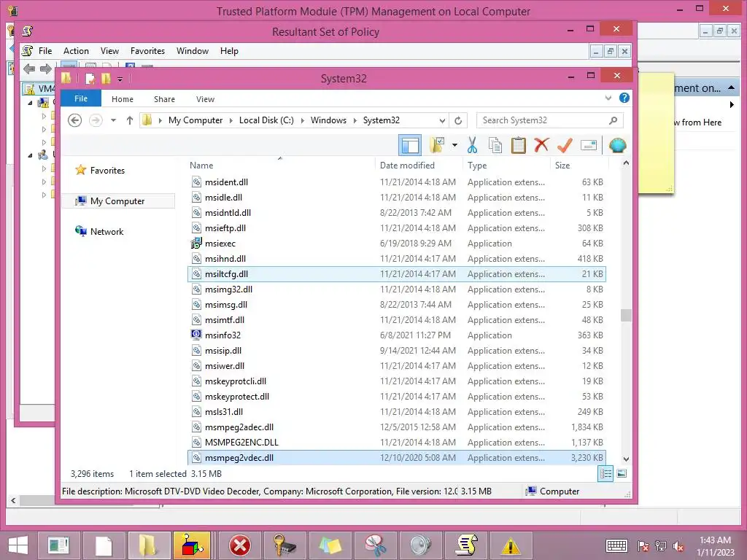Click the scroll down arrow of file list
Viewport: 747px width, 560px height.
[626, 459]
